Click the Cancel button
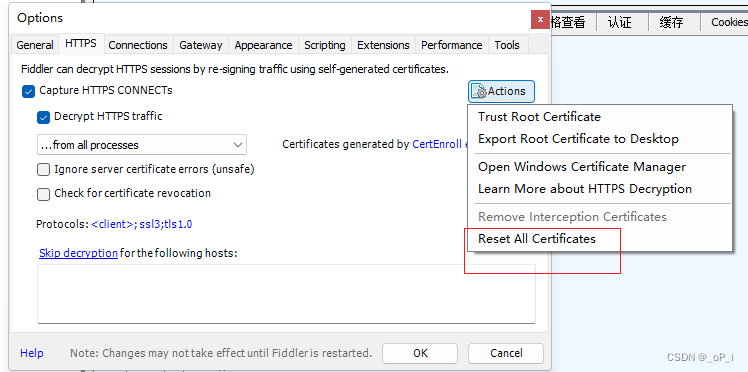 click(x=506, y=353)
